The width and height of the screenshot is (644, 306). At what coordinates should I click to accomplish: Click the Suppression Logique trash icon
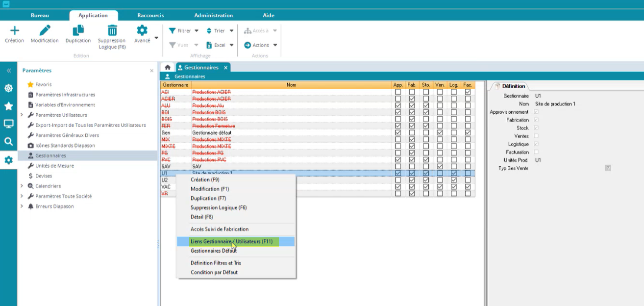(x=112, y=31)
